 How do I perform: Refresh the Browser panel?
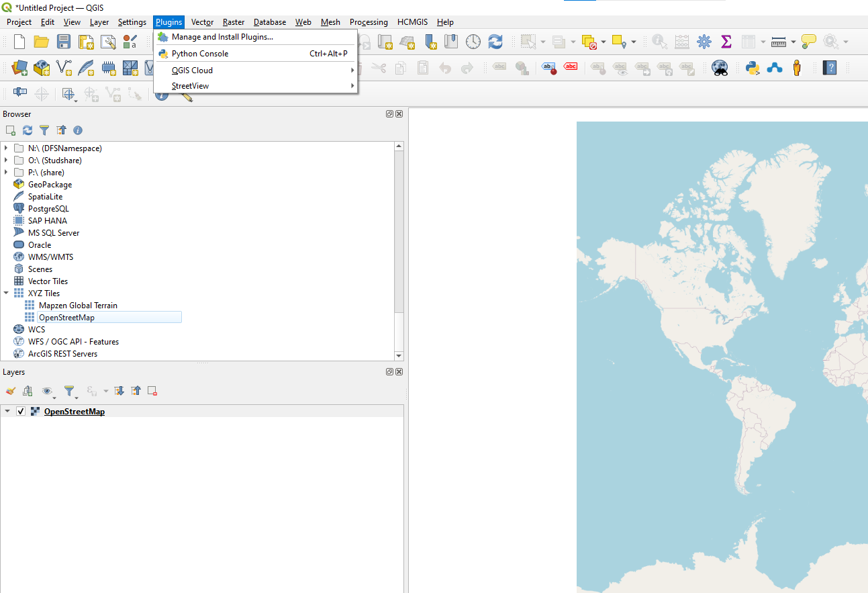pos(28,130)
